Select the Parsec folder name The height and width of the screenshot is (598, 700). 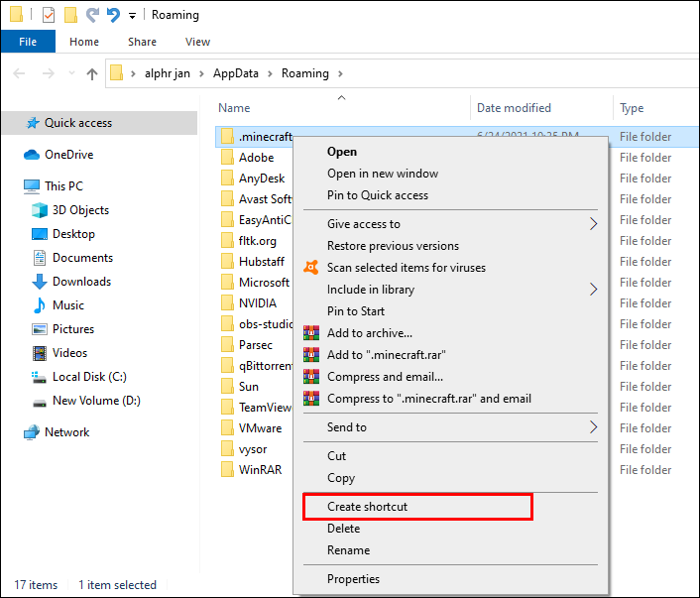point(256,345)
